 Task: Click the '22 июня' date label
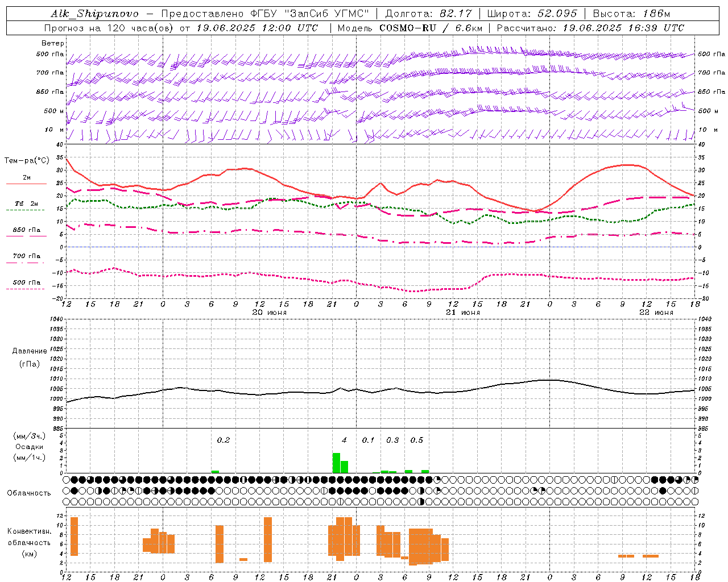(656, 313)
